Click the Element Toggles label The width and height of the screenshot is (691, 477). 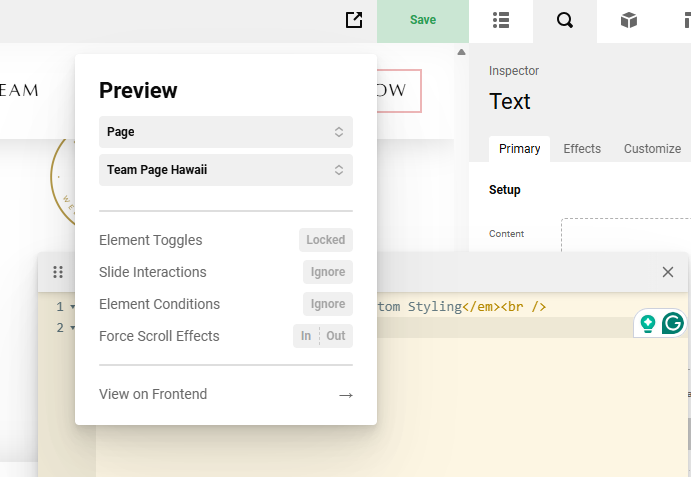click(x=151, y=240)
